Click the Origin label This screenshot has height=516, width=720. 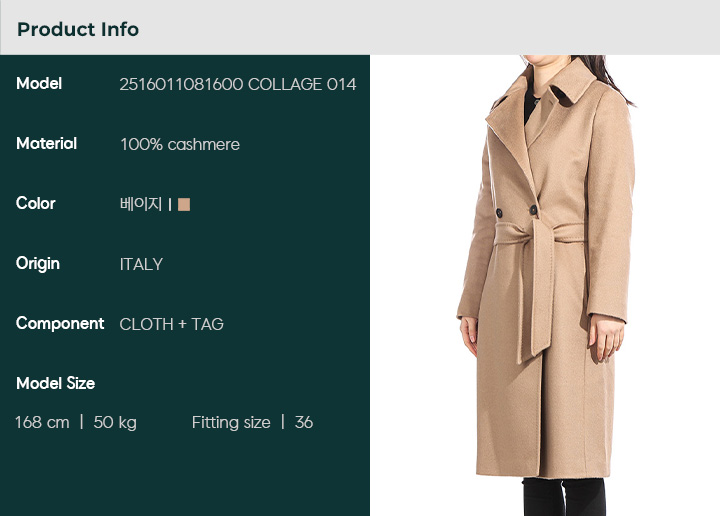click(x=38, y=264)
